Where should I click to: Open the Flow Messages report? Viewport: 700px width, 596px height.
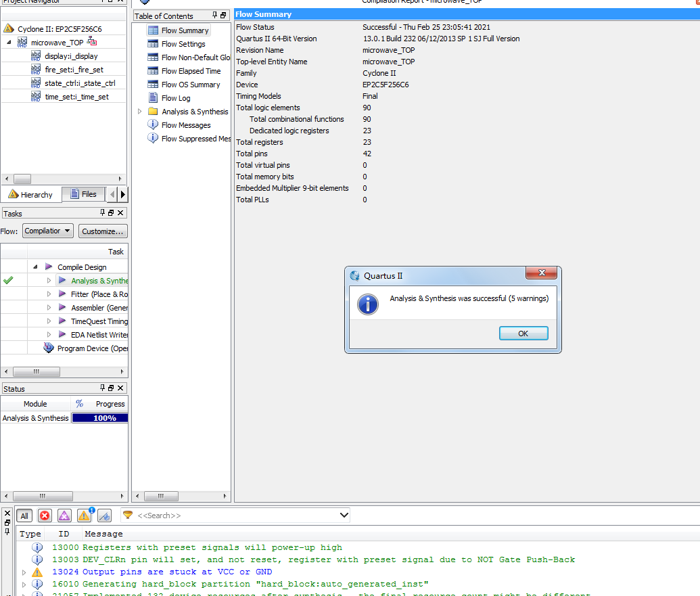[185, 125]
